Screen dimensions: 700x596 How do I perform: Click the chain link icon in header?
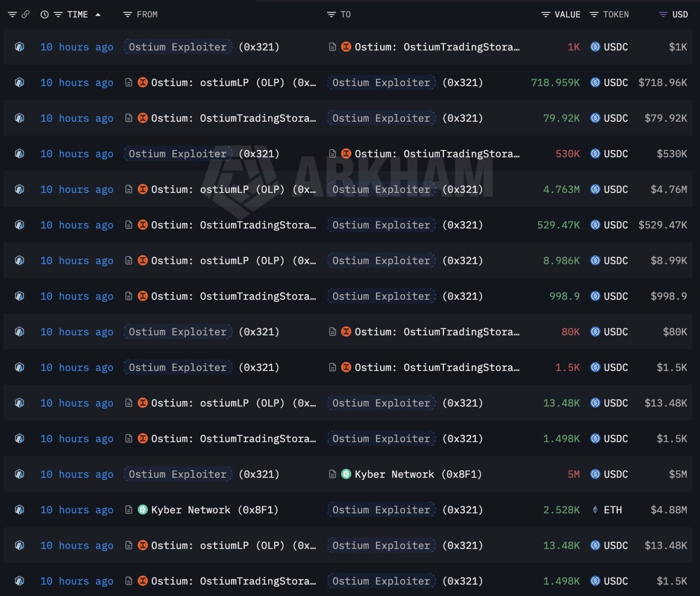26,14
